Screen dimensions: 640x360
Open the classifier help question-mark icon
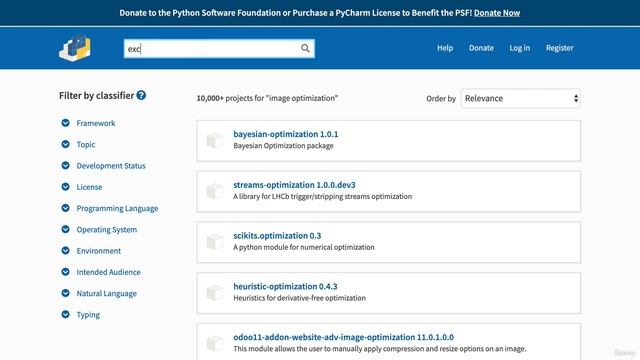click(141, 95)
